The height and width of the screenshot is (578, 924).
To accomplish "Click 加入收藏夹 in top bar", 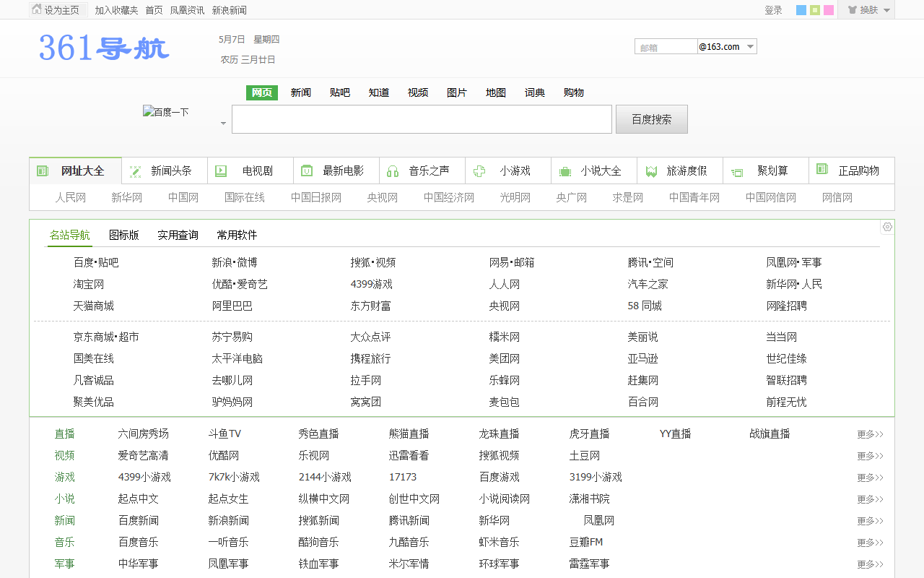I will point(116,10).
